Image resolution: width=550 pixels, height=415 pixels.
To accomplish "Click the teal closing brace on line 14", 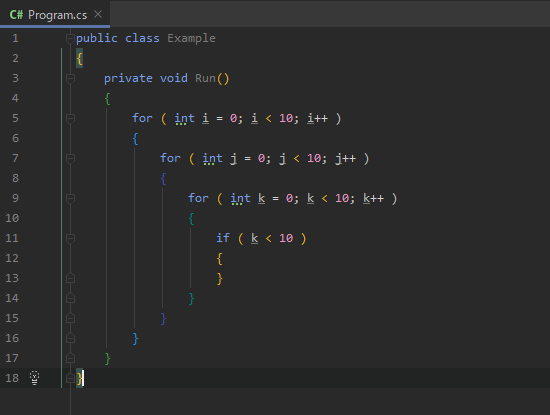I will (192, 299).
